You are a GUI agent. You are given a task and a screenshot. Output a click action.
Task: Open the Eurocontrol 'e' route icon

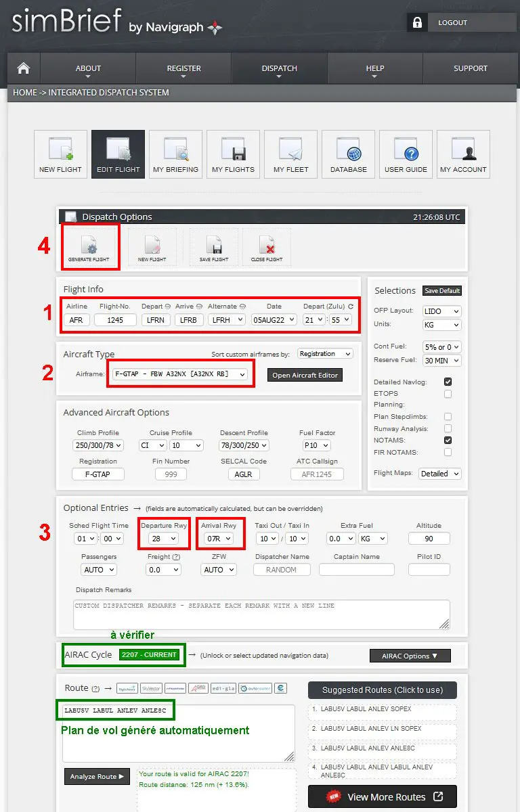point(280,688)
